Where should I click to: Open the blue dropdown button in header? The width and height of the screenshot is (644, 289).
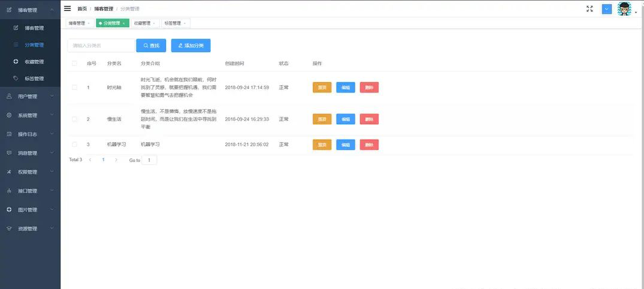point(607,9)
